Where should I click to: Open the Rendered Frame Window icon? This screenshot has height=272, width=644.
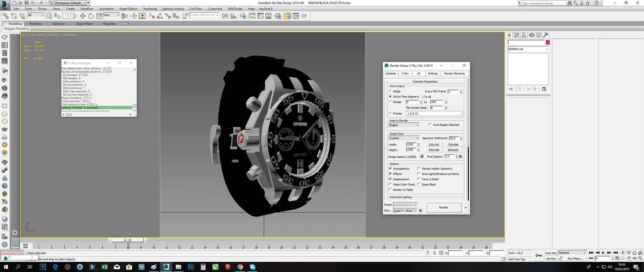tap(296, 16)
